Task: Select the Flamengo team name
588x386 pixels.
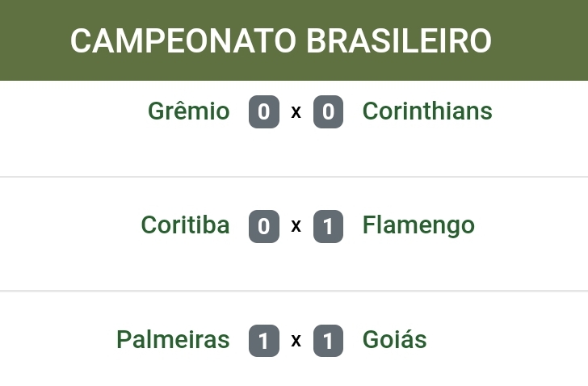Action: 418,225
